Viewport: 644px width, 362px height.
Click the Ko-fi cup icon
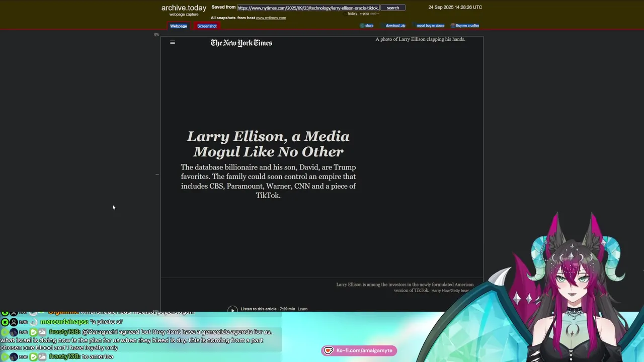(329, 350)
